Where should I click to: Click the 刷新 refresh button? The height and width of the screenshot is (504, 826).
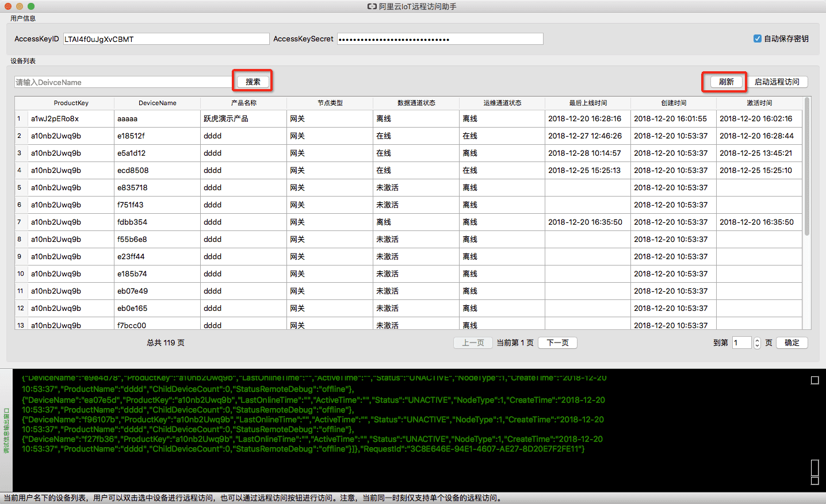(x=726, y=82)
